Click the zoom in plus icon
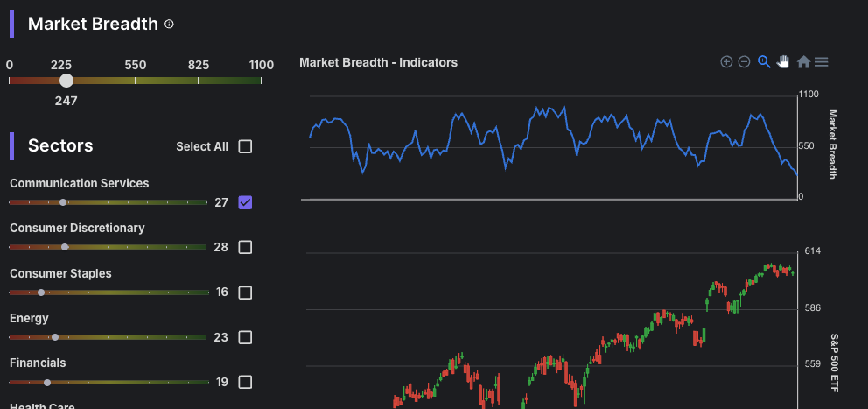The image size is (868, 409). click(x=726, y=61)
